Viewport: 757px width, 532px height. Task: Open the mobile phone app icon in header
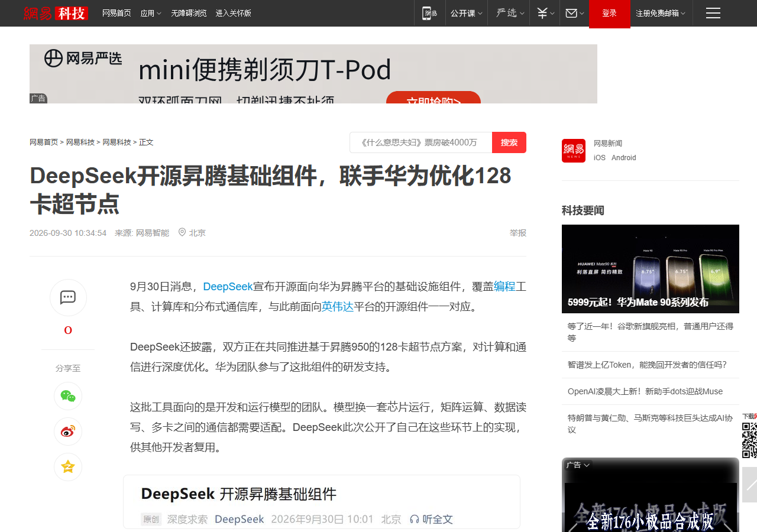pyautogui.click(x=429, y=13)
